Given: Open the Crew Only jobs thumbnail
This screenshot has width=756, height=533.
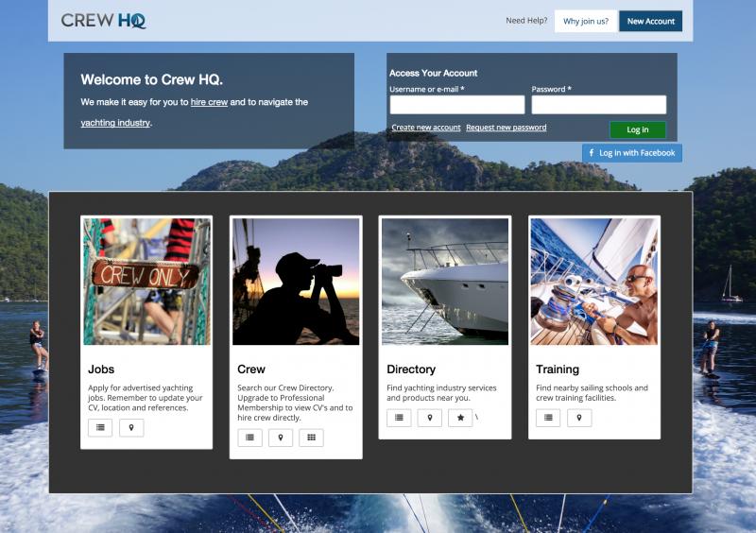Looking at the screenshot, I should [146, 282].
